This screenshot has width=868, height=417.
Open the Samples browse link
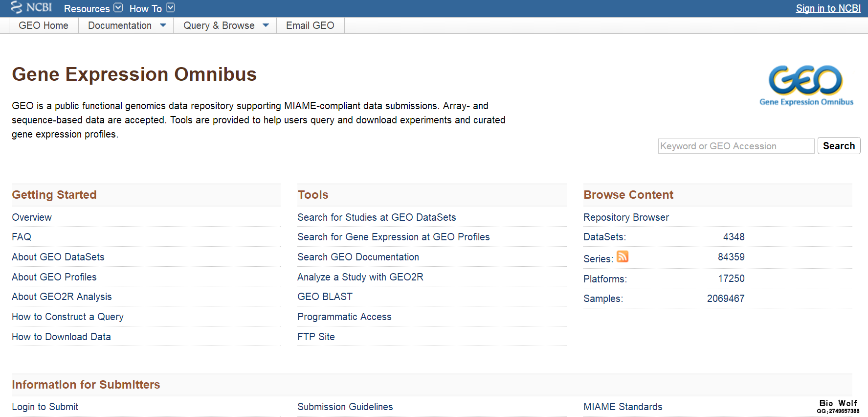tap(603, 299)
